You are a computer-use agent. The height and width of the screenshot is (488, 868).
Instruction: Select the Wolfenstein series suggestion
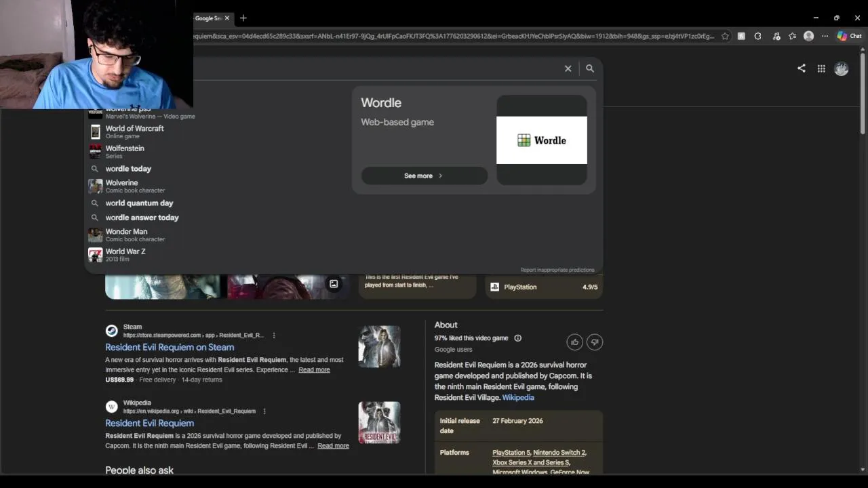coord(125,151)
